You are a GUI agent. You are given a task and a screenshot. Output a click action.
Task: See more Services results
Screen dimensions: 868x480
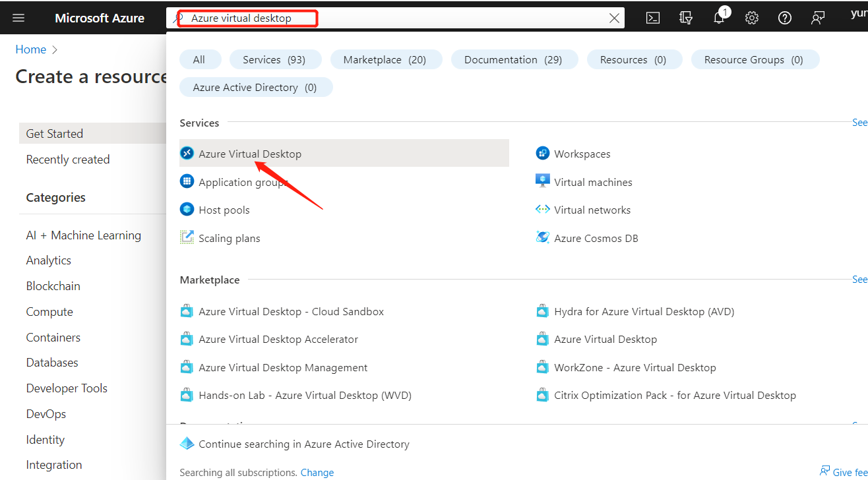859,122
